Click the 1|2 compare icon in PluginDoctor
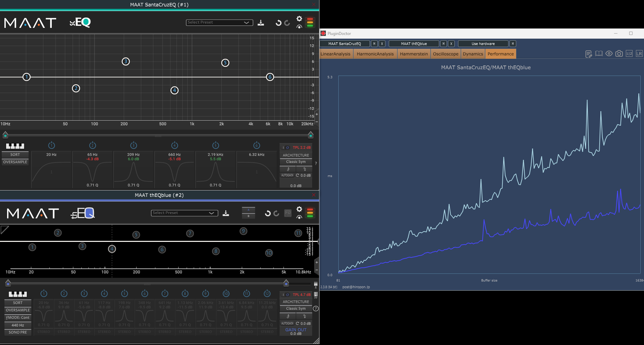 click(629, 54)
